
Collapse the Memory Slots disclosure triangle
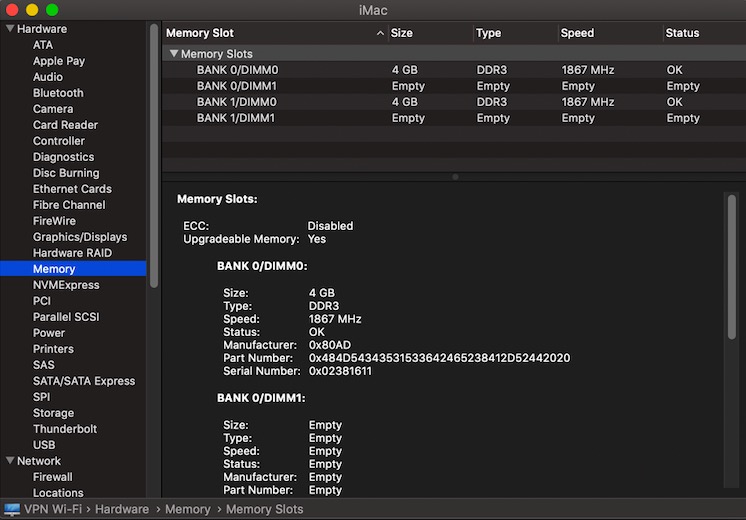[x=174, y=54]
